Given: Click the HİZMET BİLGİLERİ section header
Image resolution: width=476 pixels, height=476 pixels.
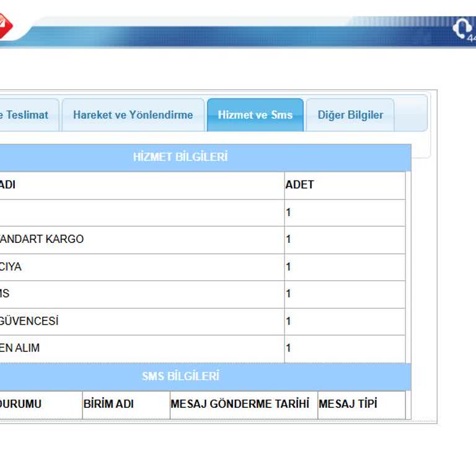Looking at the screenshot, I should coord(180,157).
